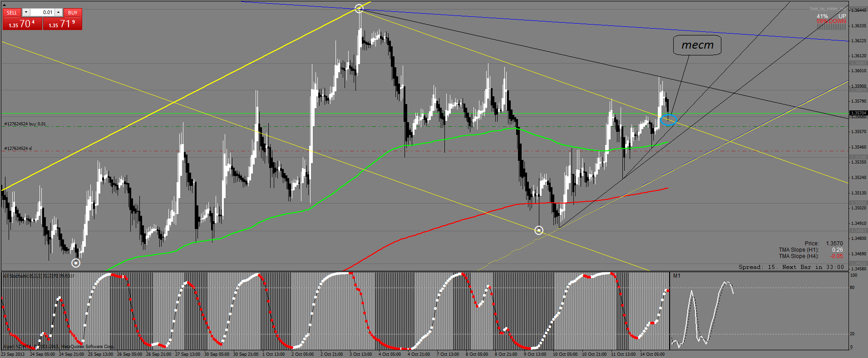Click the SELL button in one-click trading panel
Viewport: 868px width, 358px height.
pyautogui.click(x=12, y=13)
